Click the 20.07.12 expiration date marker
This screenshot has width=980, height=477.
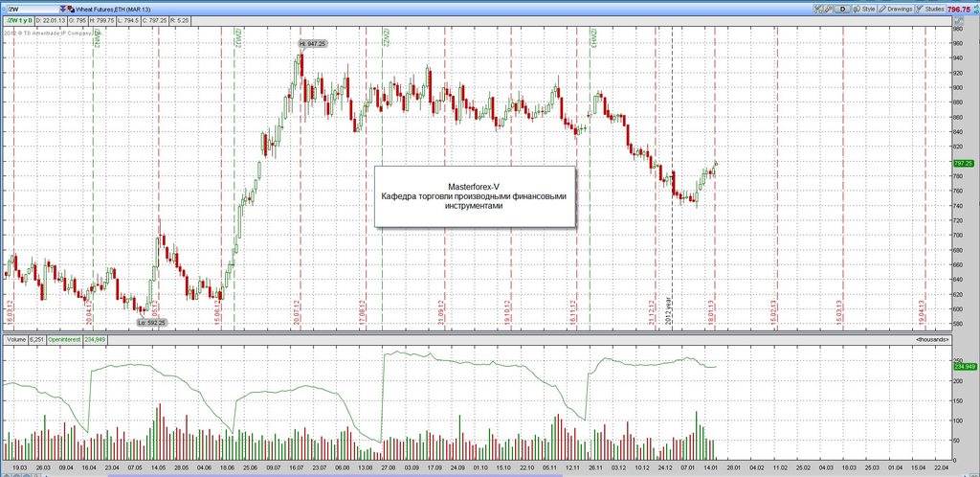[297, 311]
